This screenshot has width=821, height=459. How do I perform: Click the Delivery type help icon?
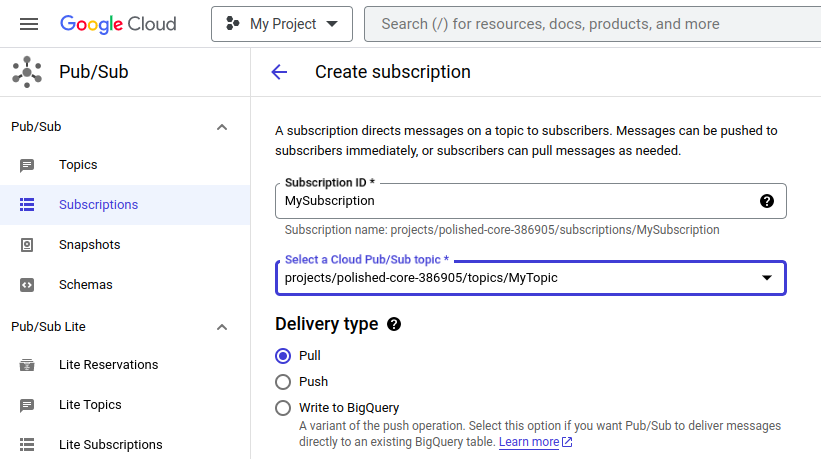pos(394,325)
